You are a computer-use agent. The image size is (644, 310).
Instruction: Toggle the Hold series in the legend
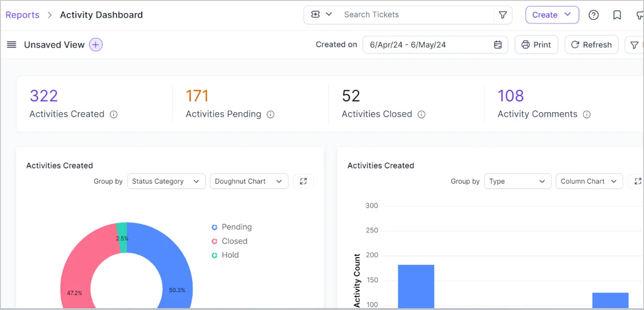tap(226, 255)
